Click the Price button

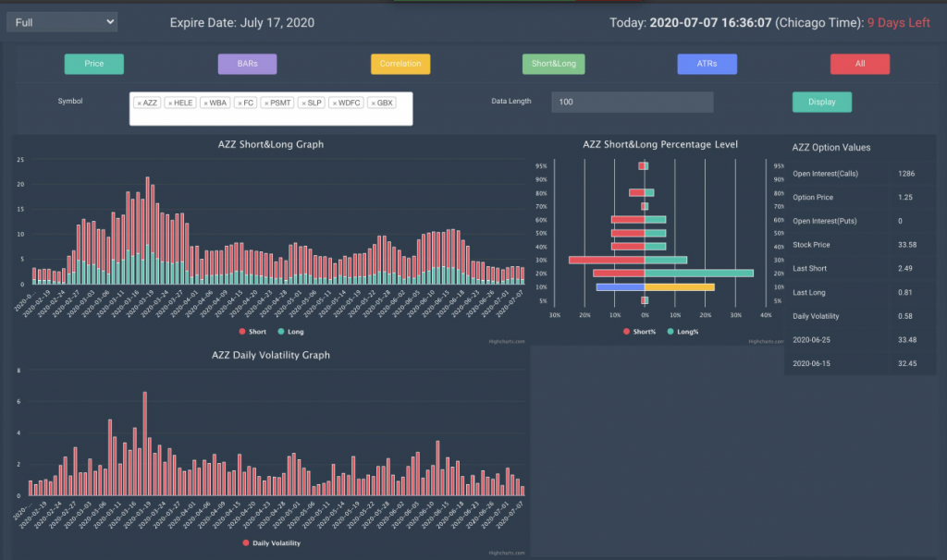pyautogui.click(x=94, y=64)
